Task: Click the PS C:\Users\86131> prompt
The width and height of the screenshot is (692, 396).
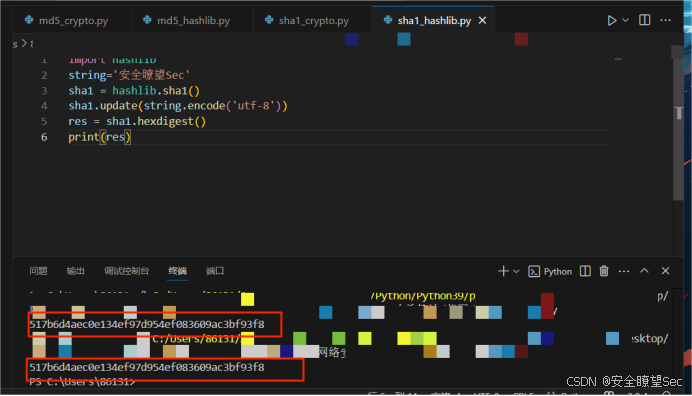Action: pyautogui.click(x=82, y=382)
